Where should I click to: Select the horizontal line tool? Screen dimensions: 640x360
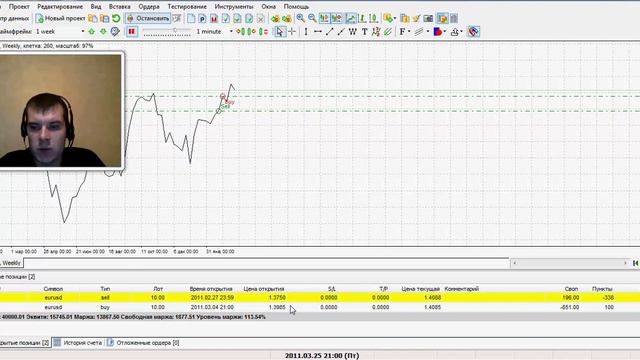click(x=318, y=31)
